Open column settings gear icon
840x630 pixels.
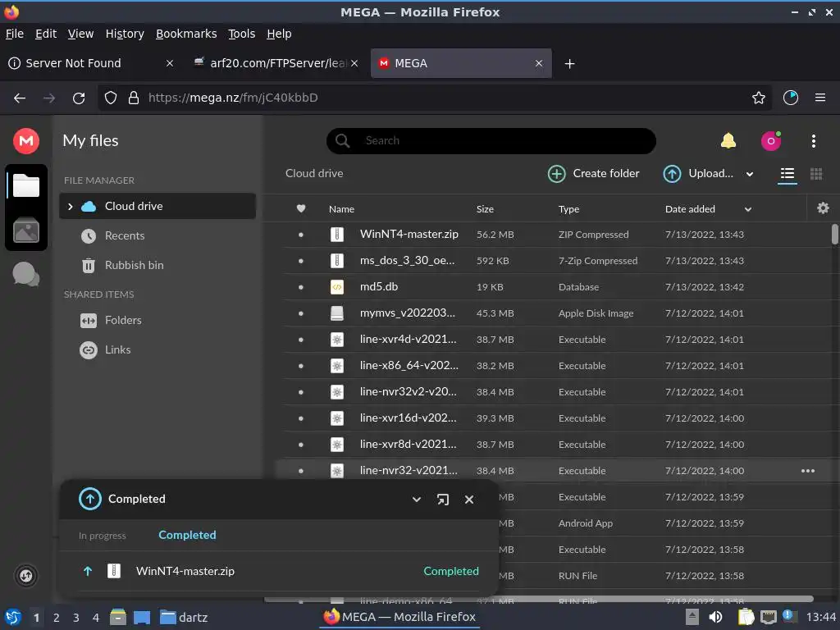[823, 208]
